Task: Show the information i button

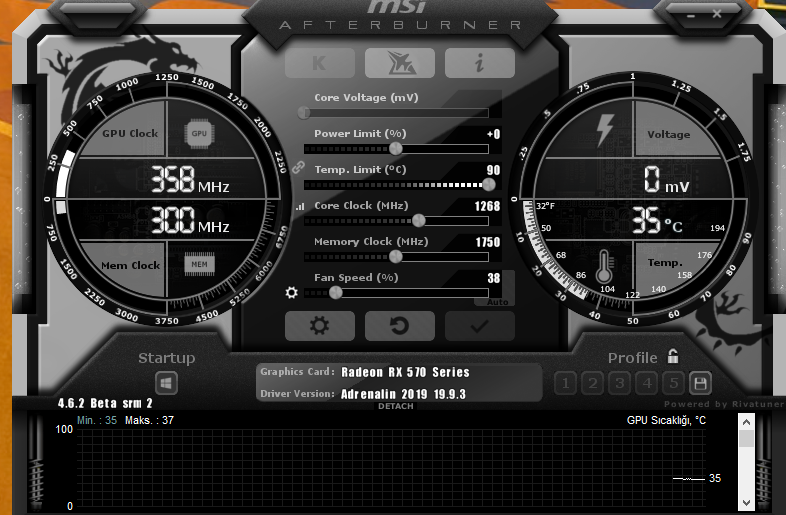Action: pyautogui.click(x=479, y=63)
